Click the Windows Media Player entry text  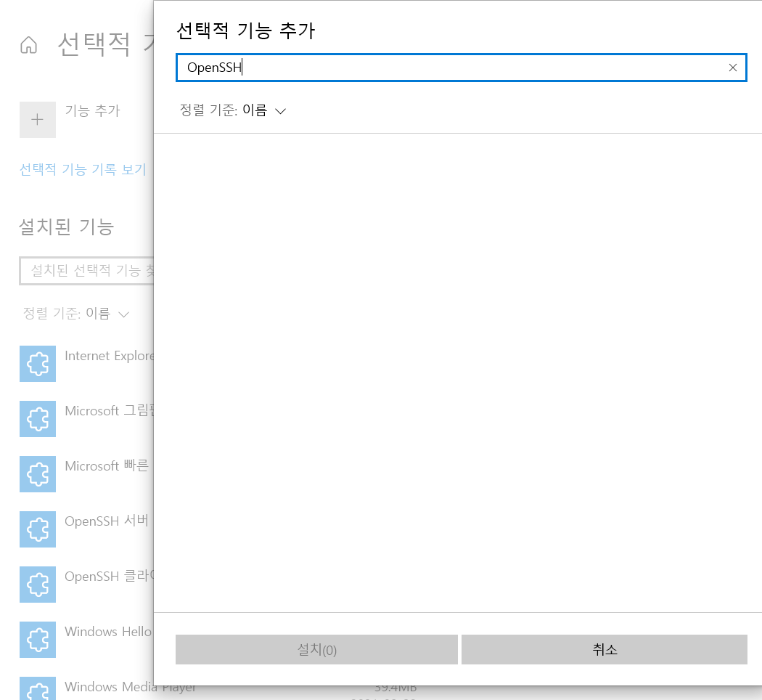tap(130, 686)
